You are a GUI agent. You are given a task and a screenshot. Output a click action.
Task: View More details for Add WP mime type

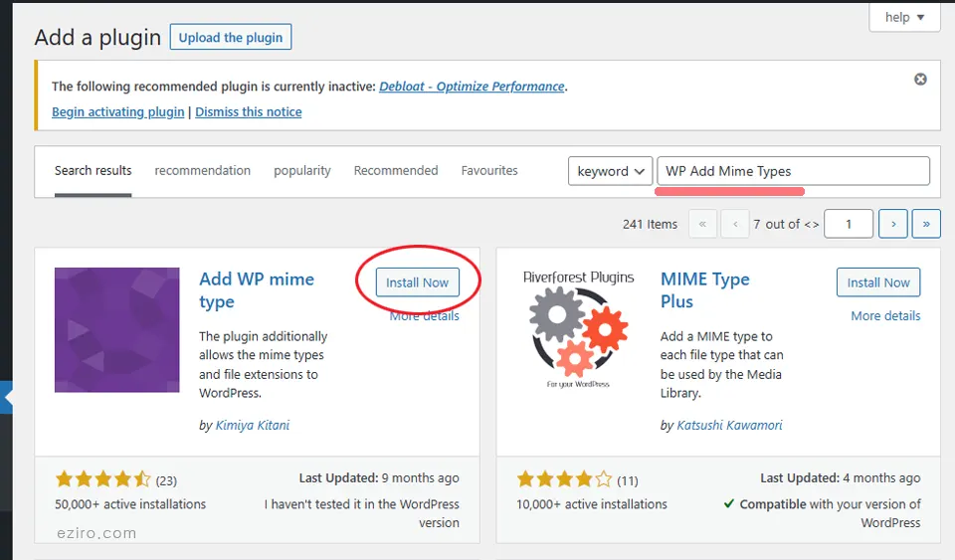(x=425, y=316)
